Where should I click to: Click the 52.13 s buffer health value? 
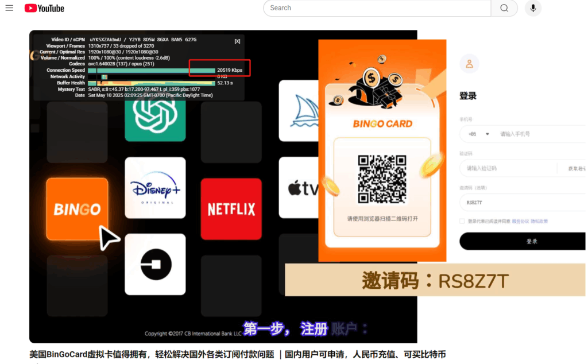225,83
